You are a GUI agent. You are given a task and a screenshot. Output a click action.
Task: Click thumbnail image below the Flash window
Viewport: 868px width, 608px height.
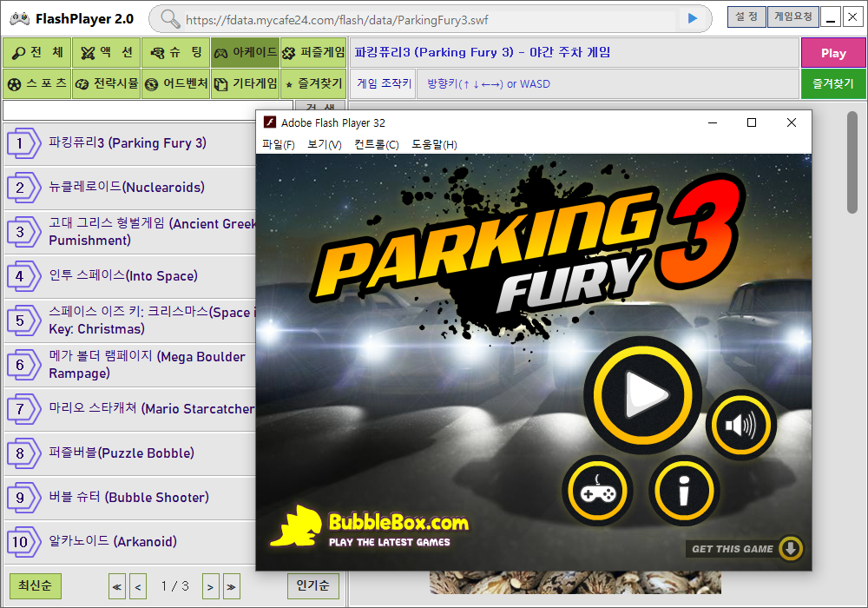tap(575, 583)
